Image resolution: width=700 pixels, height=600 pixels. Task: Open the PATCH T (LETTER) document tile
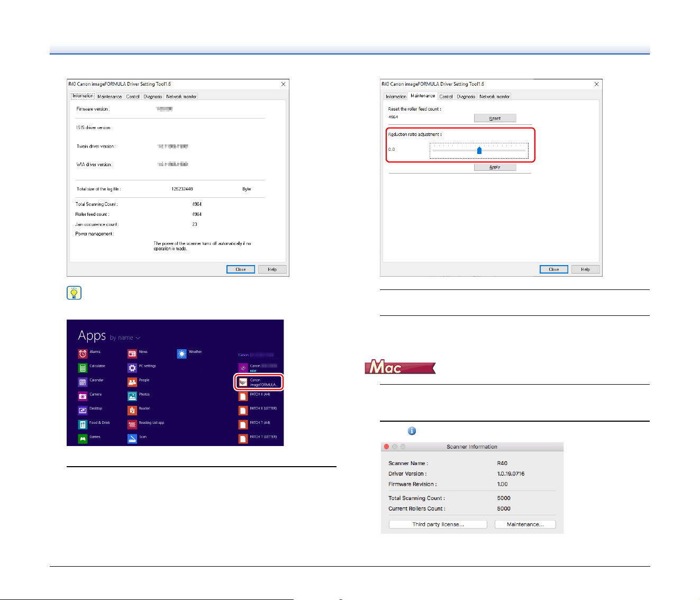click(x=243, y=439)
